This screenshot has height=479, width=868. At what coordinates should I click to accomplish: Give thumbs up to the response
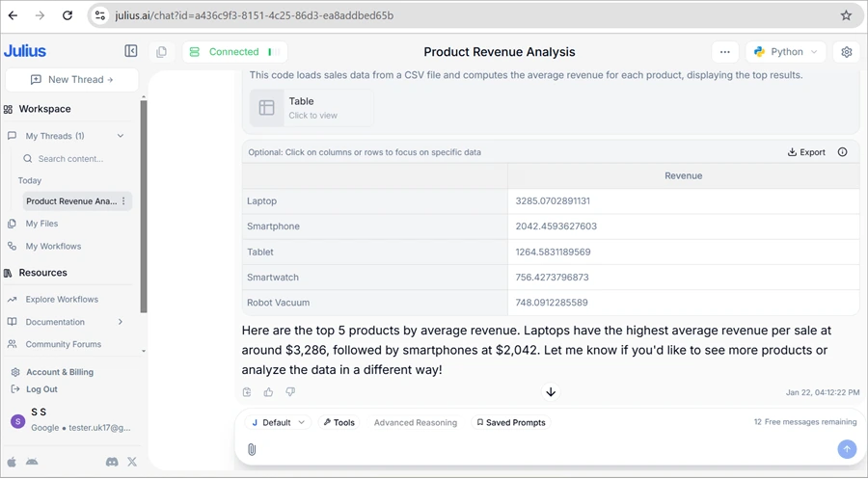(268, 392)
